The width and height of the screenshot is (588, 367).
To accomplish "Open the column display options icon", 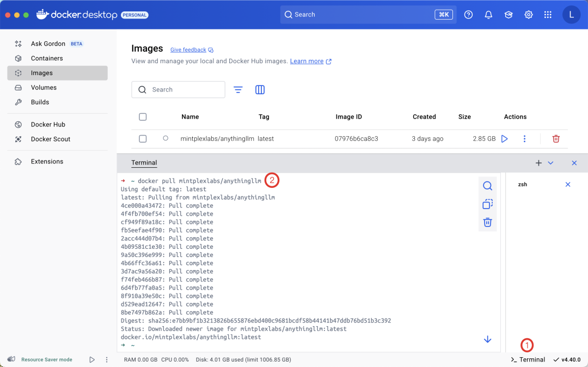I will [260, 90].
